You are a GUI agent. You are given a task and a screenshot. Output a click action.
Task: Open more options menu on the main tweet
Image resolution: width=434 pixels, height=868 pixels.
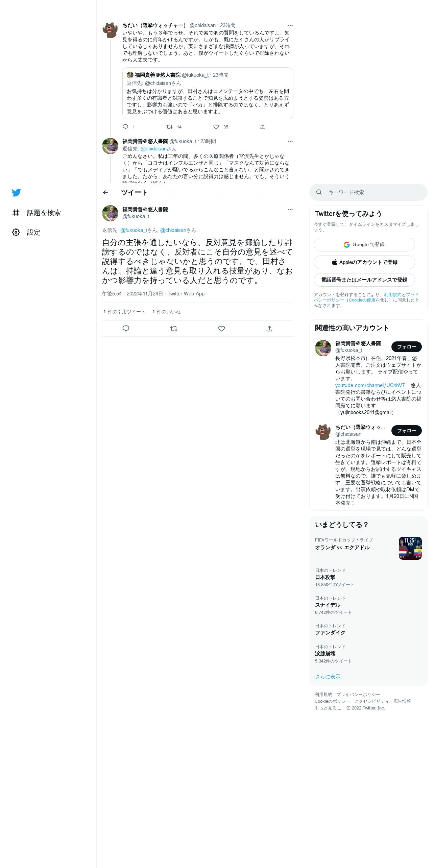290,210
